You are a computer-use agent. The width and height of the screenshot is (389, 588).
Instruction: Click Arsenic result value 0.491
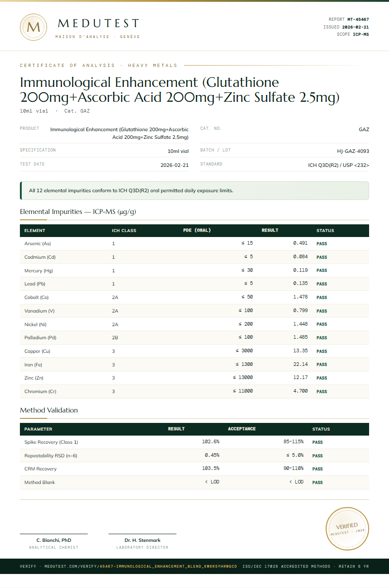[x=300, y=243]
